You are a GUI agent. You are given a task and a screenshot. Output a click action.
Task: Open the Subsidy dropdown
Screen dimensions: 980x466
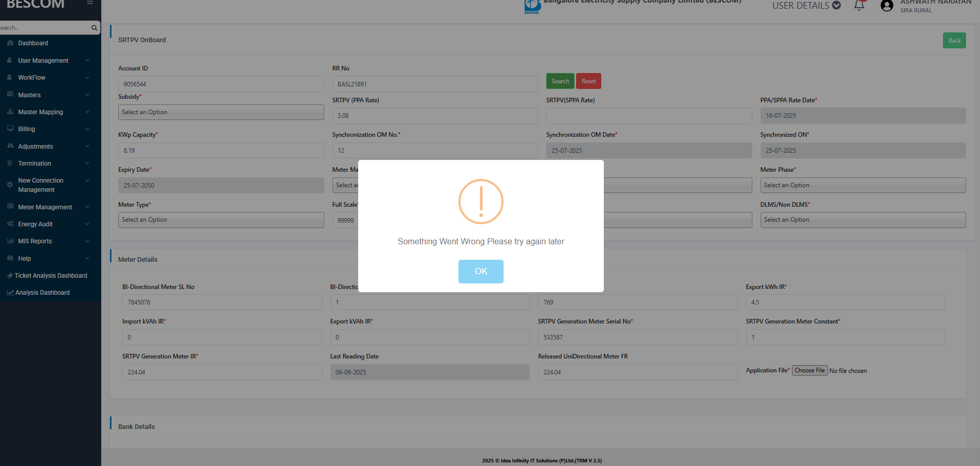[221, 112]
